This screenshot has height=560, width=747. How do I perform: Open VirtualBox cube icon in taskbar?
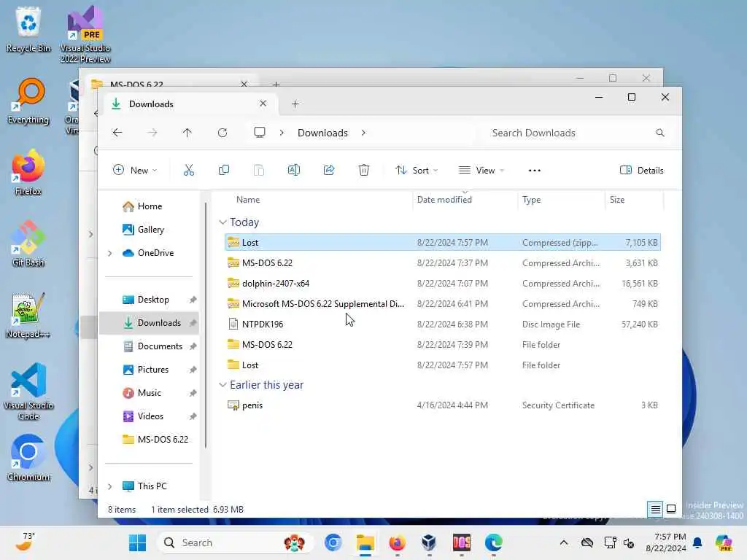pos(429,542)
